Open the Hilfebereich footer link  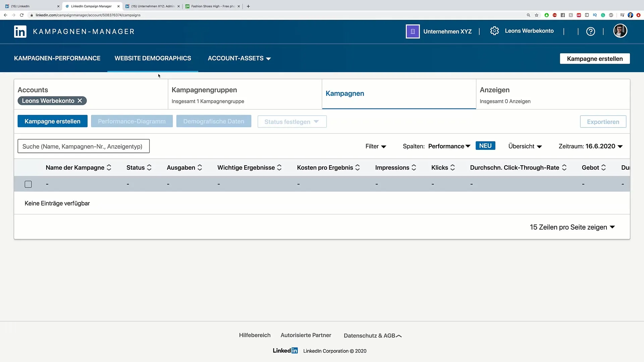(x=255, y=335)
